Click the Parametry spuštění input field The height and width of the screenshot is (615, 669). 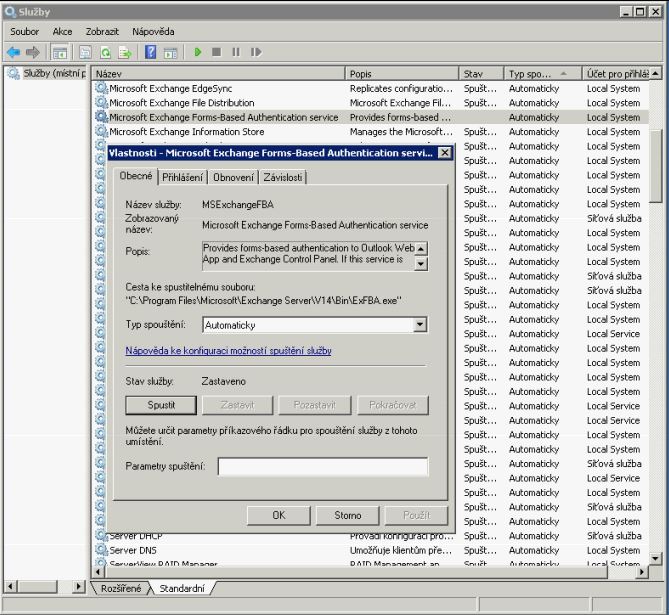[323, 466]
